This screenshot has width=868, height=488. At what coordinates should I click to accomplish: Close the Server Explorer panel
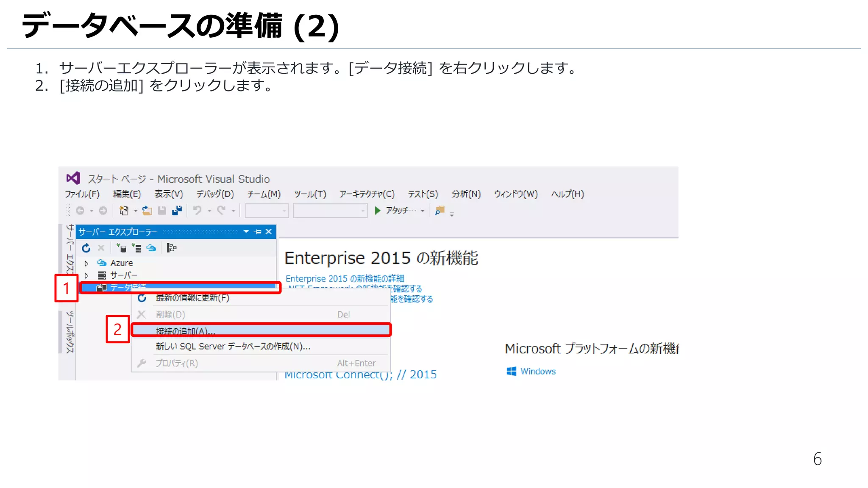pyautogui.click(x=269, y=232)
